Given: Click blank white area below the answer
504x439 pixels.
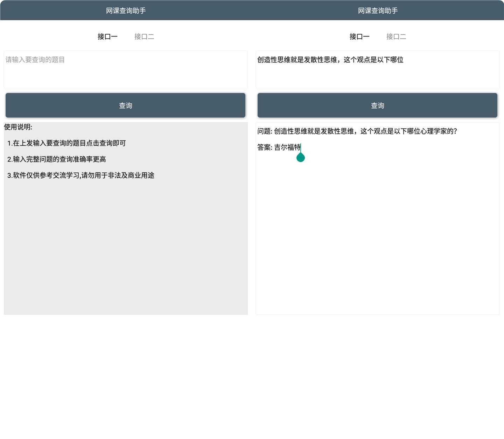Looking at the screenshot, I should click(377, 238).
